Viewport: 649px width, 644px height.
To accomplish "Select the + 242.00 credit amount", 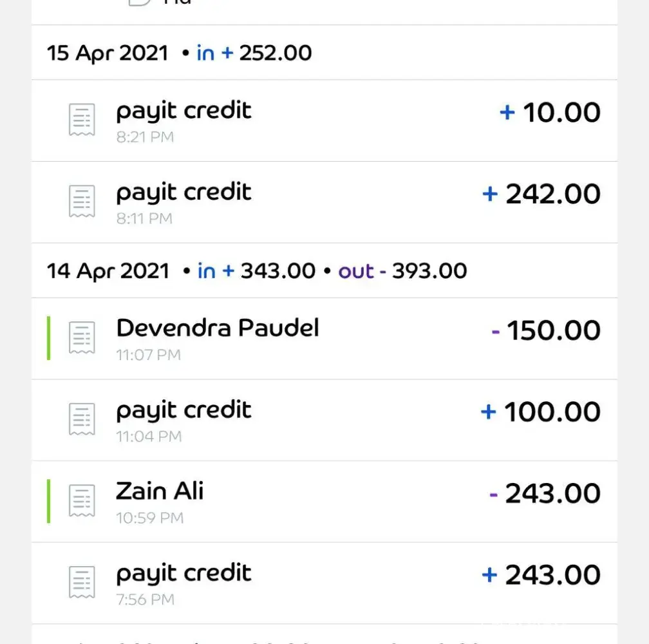I will 541,194.
